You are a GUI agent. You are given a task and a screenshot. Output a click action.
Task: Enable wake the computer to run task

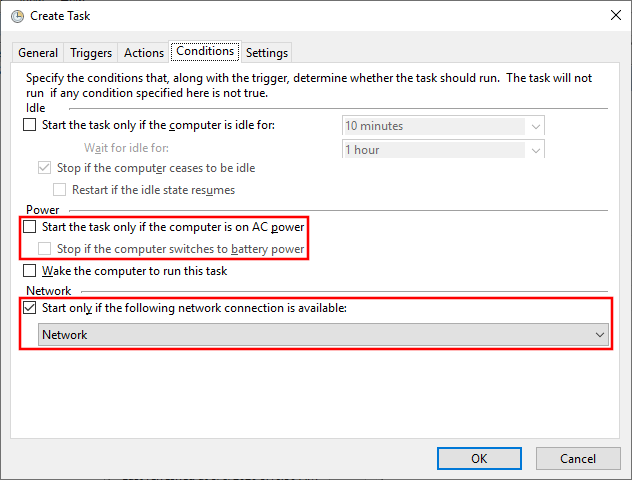[29, 271]
